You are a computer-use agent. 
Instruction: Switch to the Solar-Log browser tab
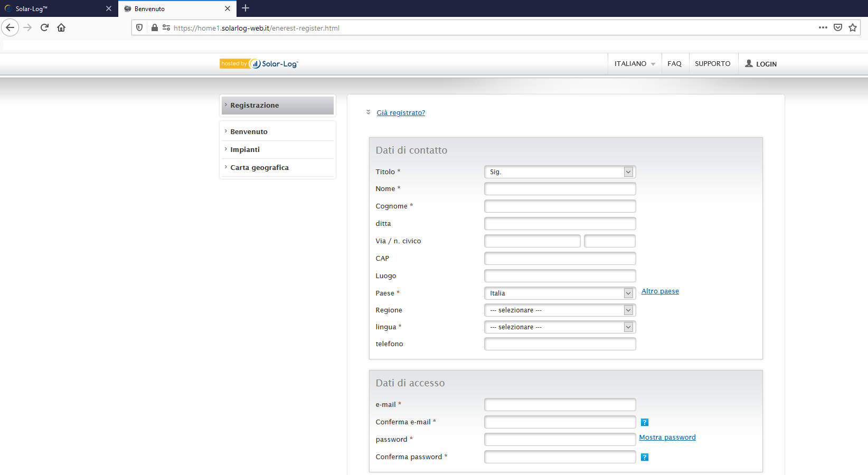tap(53, 8)
